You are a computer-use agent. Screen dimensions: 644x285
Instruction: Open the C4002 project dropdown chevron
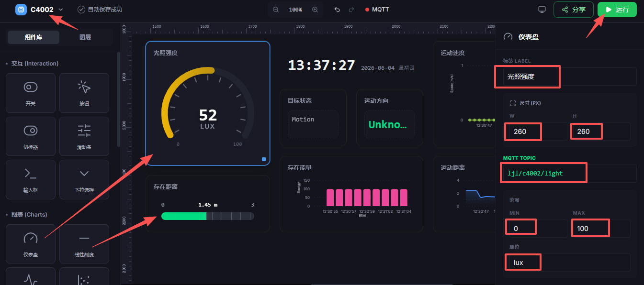pos(61,10)
